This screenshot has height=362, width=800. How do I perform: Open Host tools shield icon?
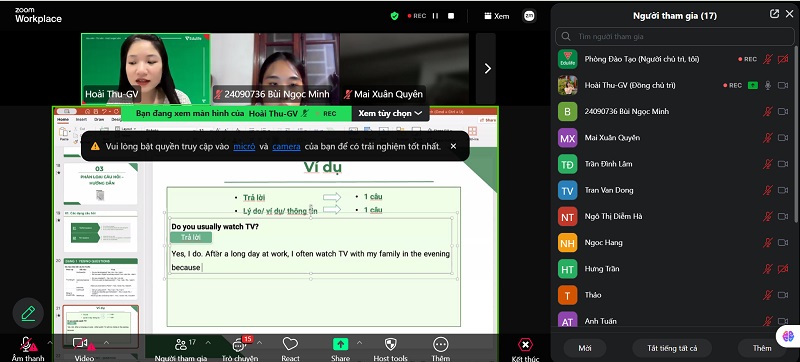coord(390,345)
